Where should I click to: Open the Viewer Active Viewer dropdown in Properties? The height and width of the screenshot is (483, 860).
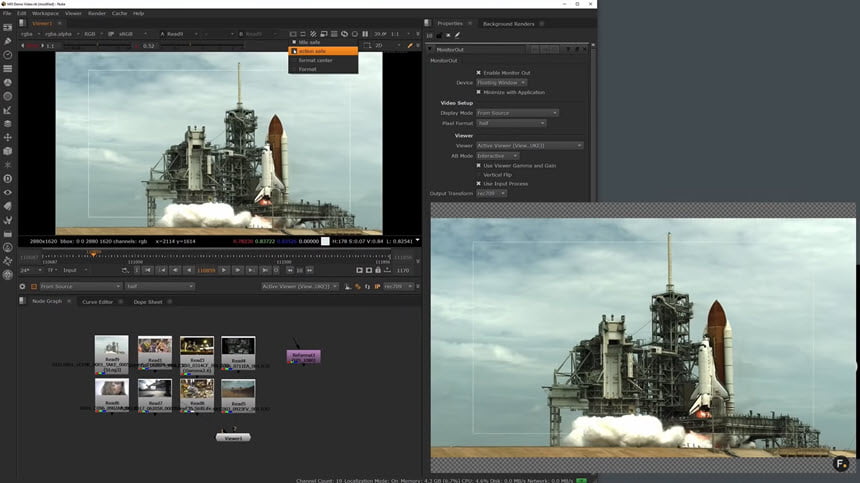529,146
